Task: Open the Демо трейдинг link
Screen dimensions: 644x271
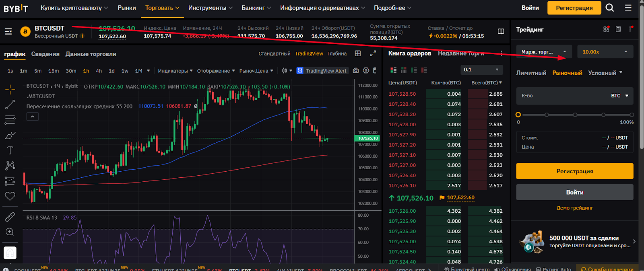Action: click(x=575, y=208)
